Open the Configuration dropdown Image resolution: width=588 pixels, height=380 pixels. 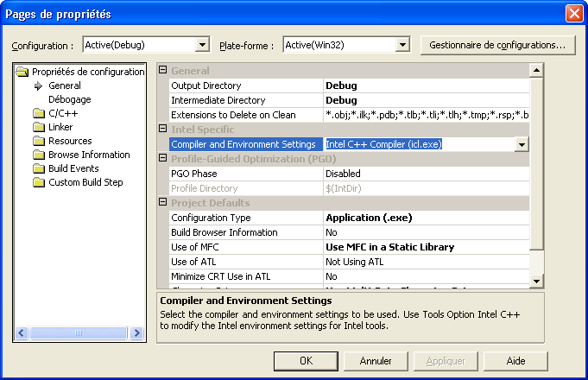tap(203, 45)
